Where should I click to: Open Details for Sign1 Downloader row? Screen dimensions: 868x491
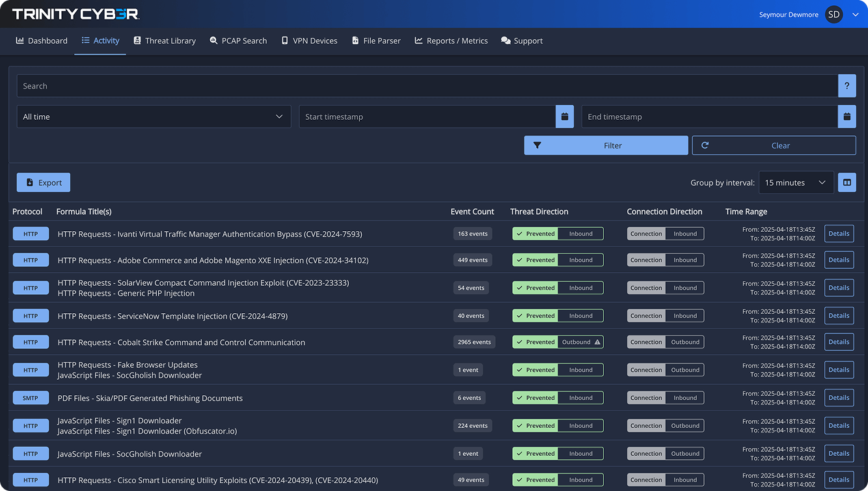(x=839, y=426)
